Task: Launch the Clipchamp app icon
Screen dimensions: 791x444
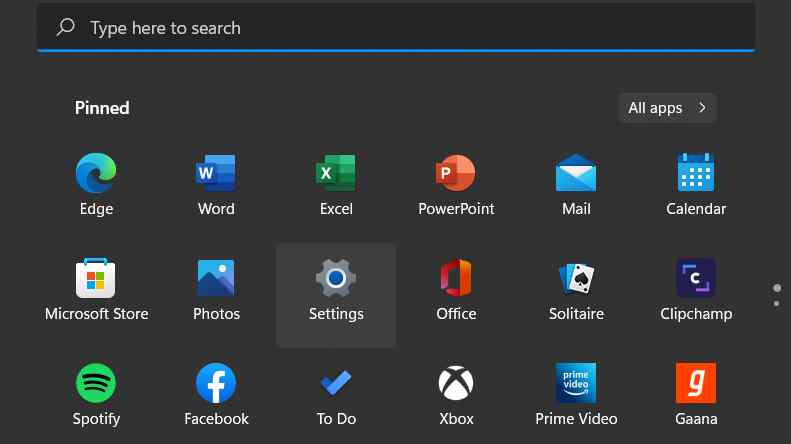Action: click(696, 278)
